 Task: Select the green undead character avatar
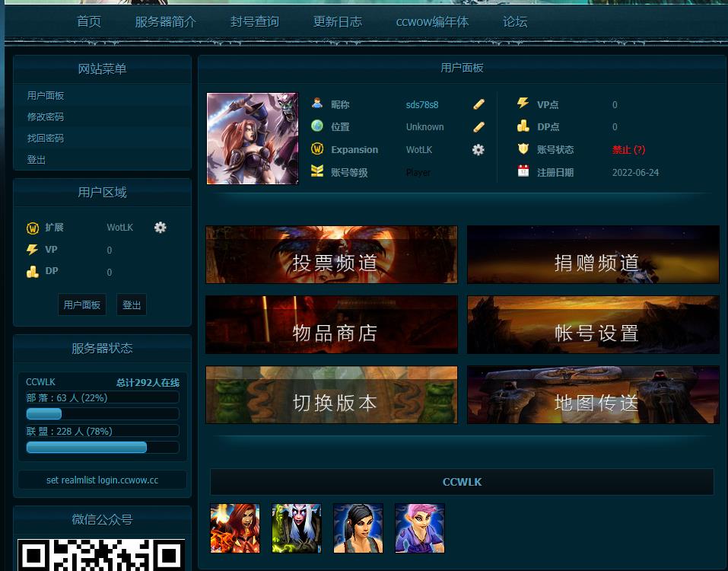point(297,528)
